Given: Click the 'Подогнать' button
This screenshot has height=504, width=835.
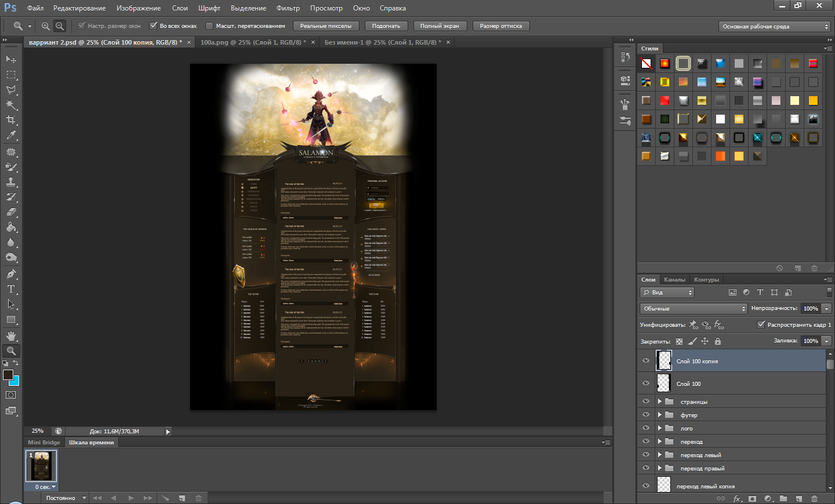Looking at the screenshot, I should click(x=386, y=26).
